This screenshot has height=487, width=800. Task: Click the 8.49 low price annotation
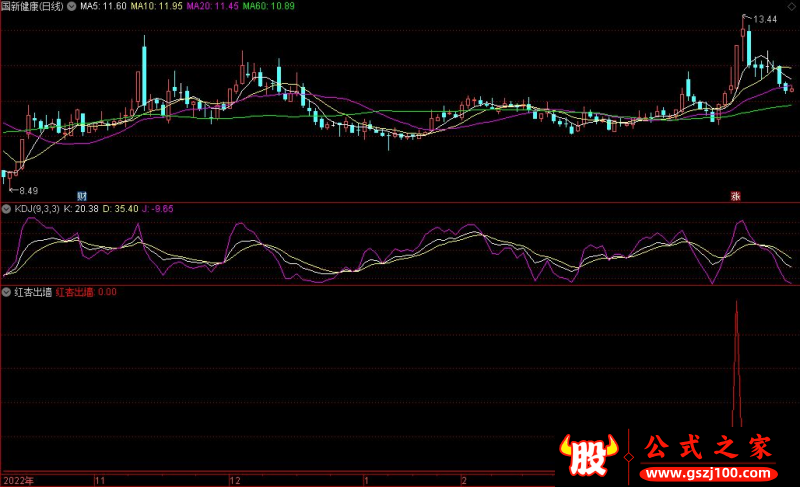[x=25, y=189]
